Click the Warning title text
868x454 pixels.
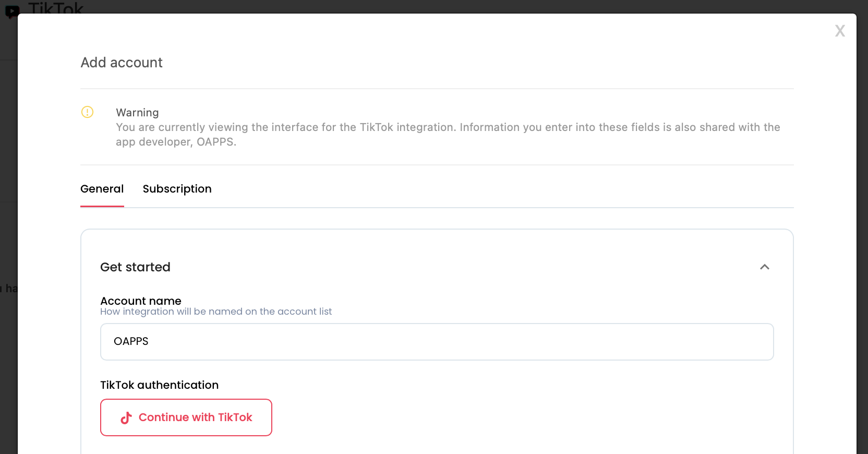[x=137, y=113]
